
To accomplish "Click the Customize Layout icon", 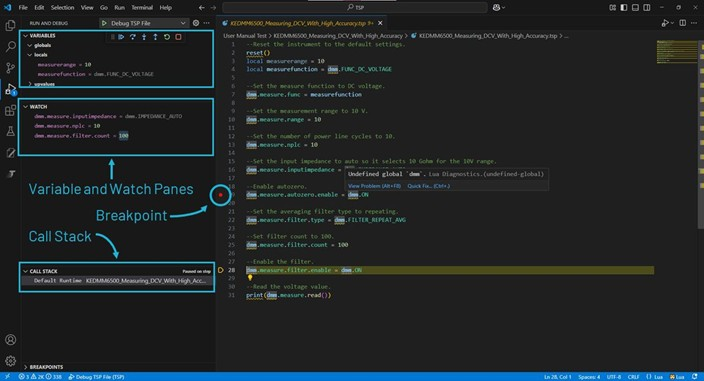I will coord(612,8).
